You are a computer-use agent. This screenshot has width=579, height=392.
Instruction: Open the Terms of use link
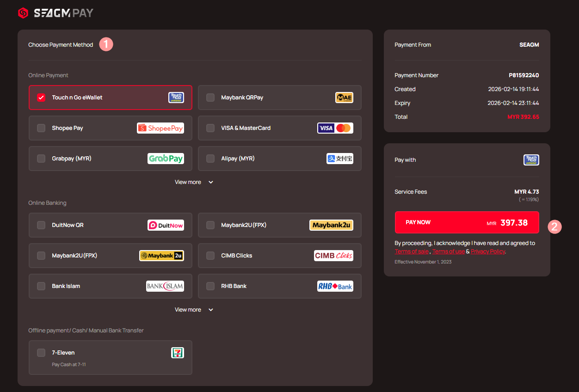448,251
